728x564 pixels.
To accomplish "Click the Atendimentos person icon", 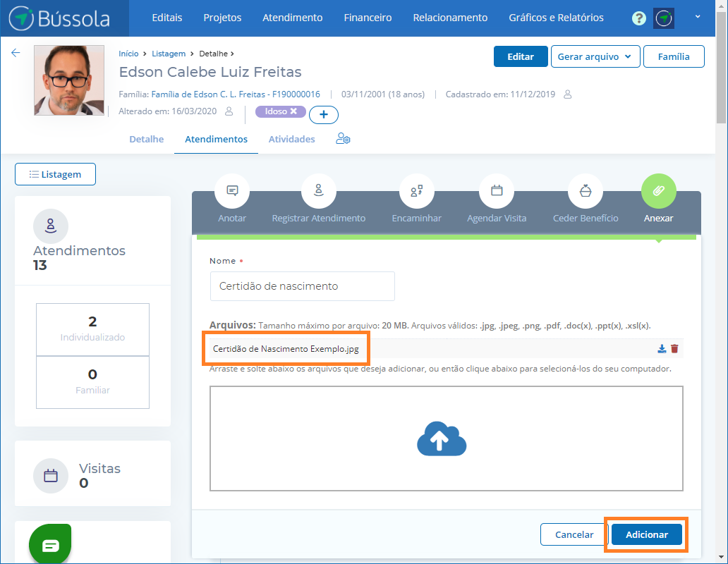I will (51, 226).
